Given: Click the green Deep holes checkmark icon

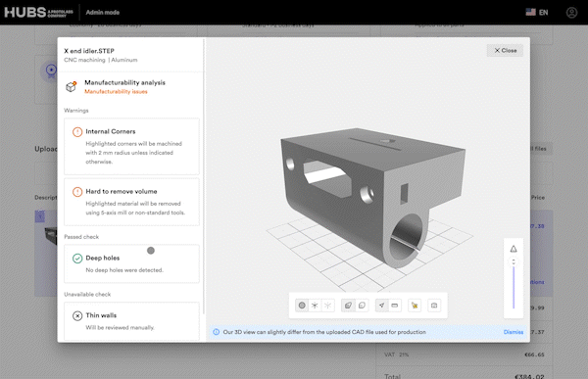Looking at the screenshot, I should (x=77, y=259).
